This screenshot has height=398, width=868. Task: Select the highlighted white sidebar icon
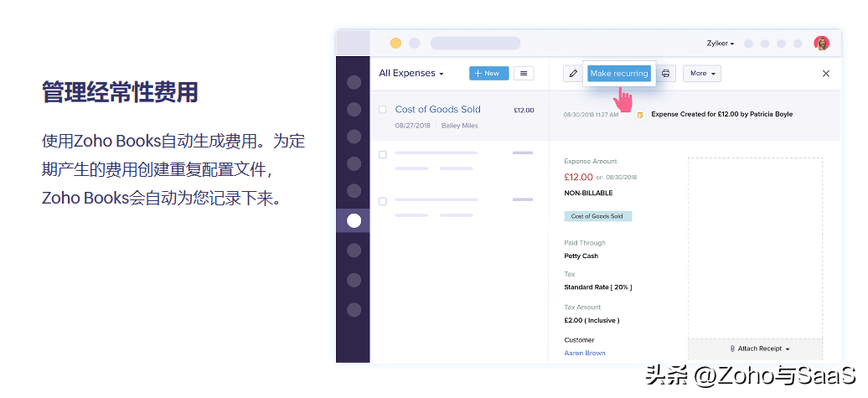[354, 221]
